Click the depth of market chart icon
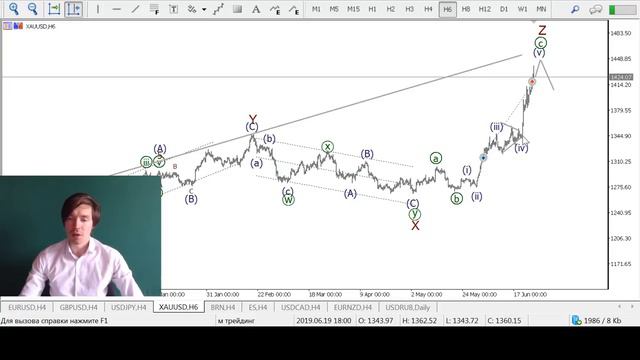The width and height of the screenshot is (640, 360). [18, 26]
